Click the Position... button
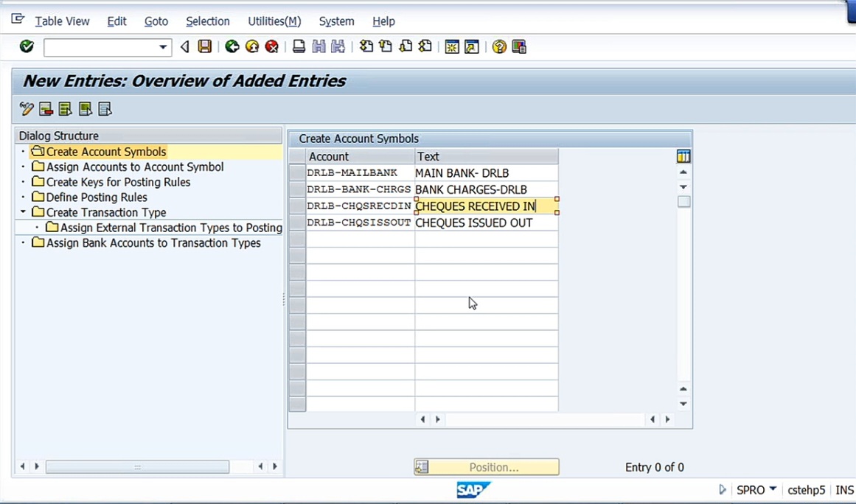This screenshot has width=856, height=504. tap(487, 467)
